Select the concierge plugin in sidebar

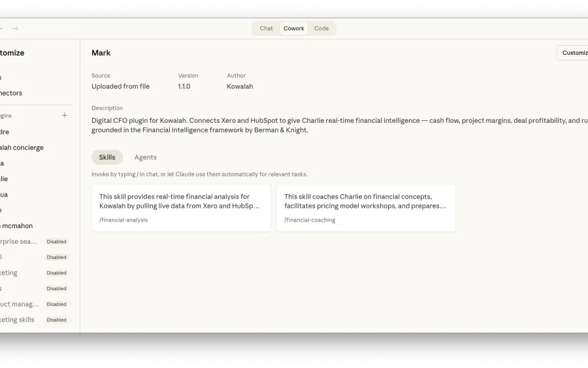[x=22, y=148]
